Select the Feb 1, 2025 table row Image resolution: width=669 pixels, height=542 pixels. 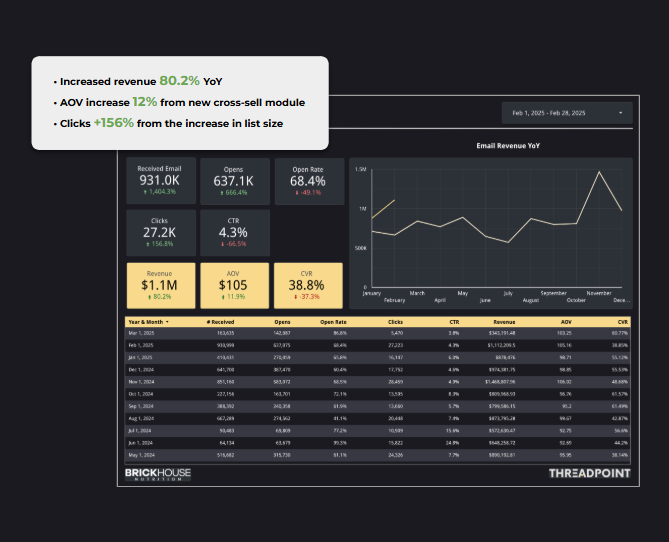click(x=378, y=344)
